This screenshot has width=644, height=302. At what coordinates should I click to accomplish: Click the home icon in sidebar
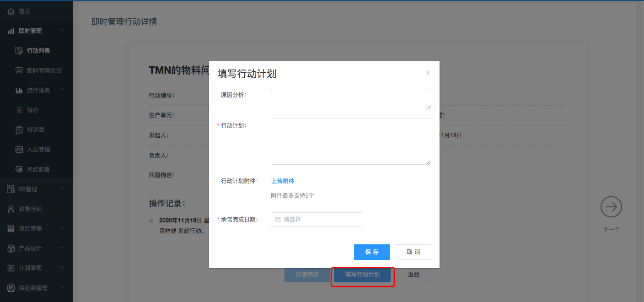[x=11, y=11]
